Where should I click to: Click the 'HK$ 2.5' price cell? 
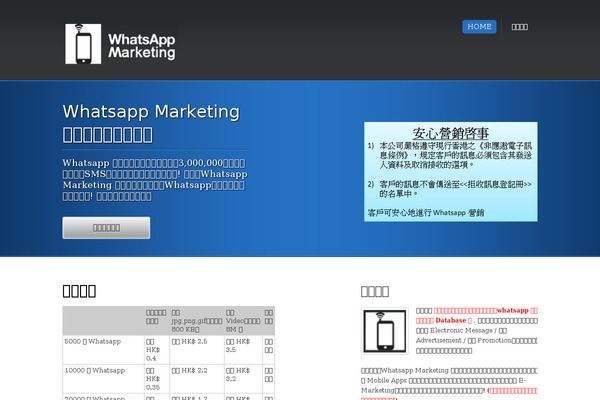(x=197, y=350)
